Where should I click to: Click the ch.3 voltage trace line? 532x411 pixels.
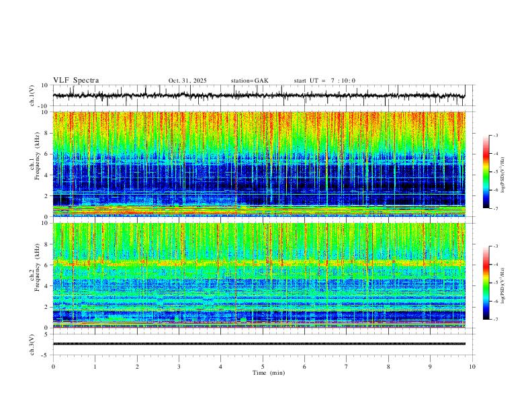pos(259,344)
